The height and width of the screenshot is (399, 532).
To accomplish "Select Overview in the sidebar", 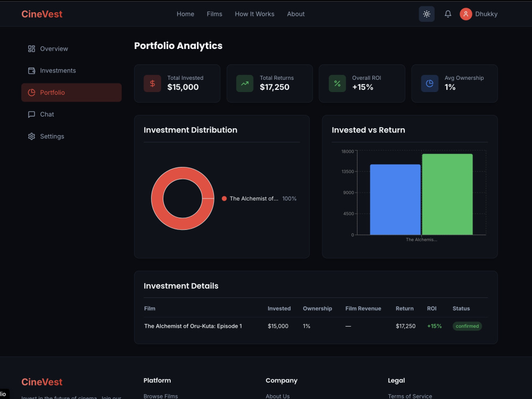I will 71,49.
